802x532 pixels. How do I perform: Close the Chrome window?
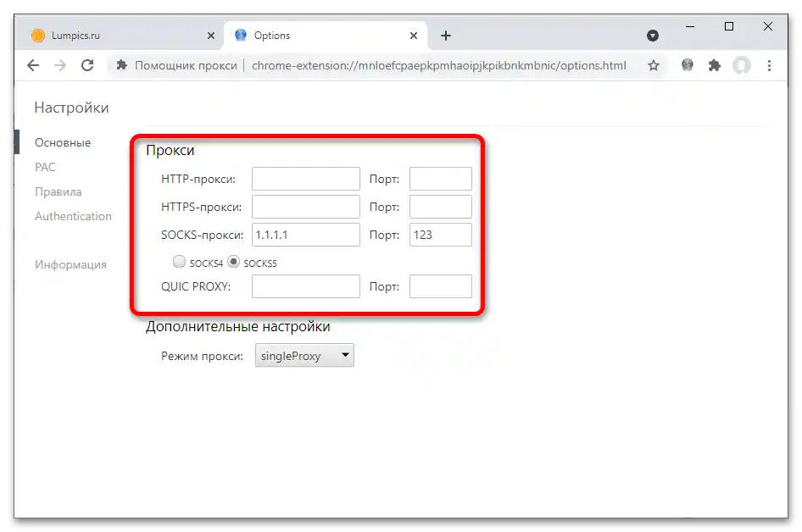[x=768, y=26]
